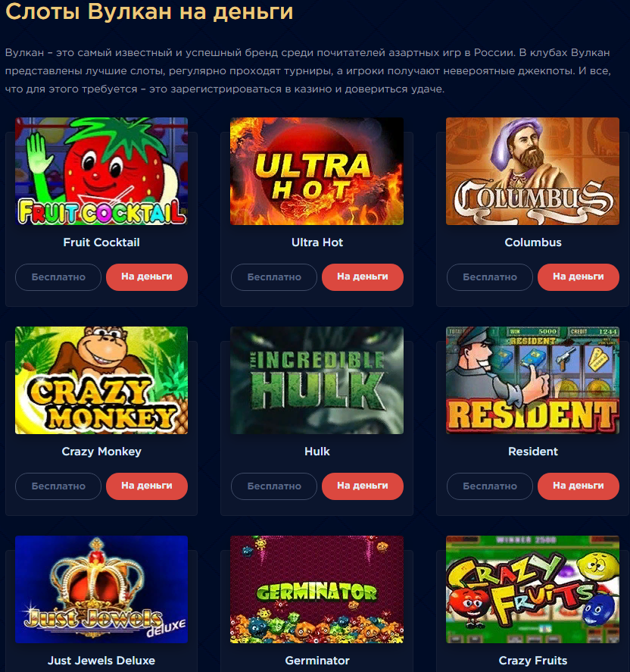Click the Columbus title link
The width and height of the screenshot is (630, 672).
[x=533, y=242]
